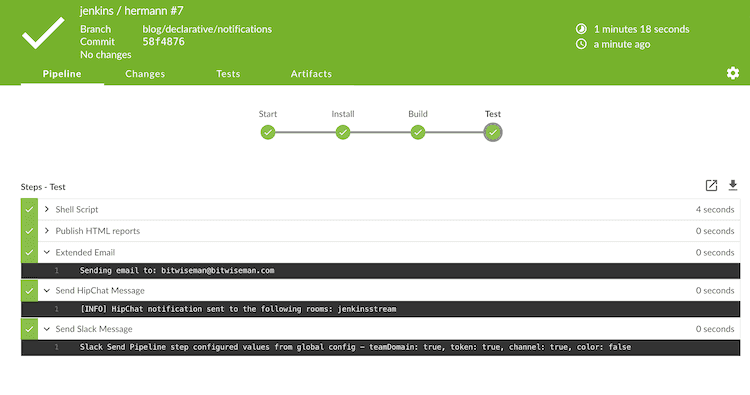Image resolution: width=750 pixels, height=395 pixels.
Task: Download the step log icon
Action: 733,186
